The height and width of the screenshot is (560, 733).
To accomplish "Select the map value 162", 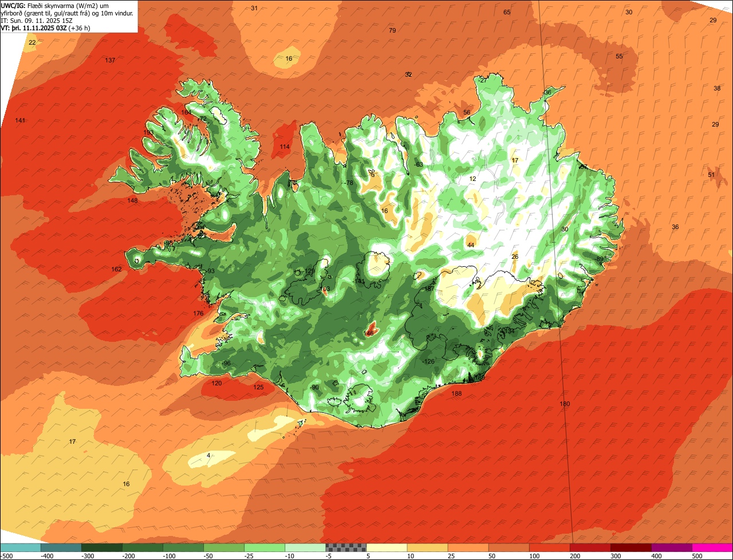I will 116,269.
